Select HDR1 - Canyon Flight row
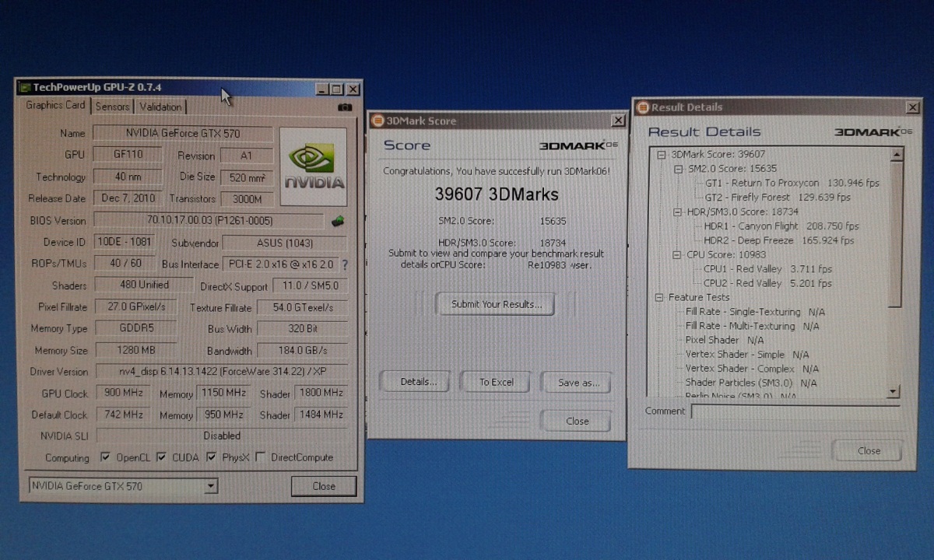 tap(781, 226)
